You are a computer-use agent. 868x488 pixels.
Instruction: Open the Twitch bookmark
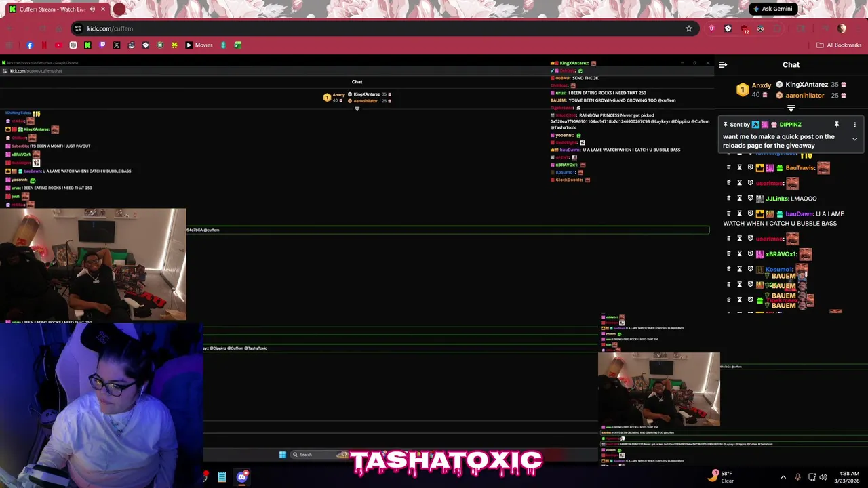click(x=102, y=45)
